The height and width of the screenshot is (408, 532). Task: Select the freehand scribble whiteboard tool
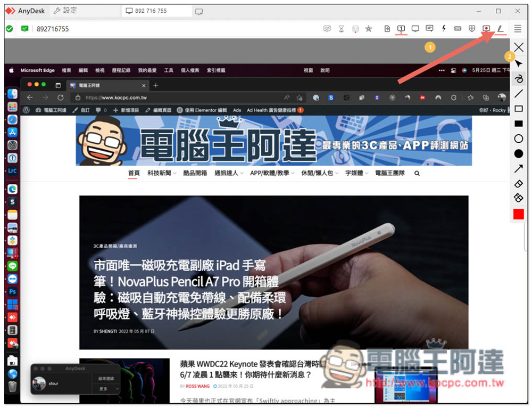click(x=519, y=79)
